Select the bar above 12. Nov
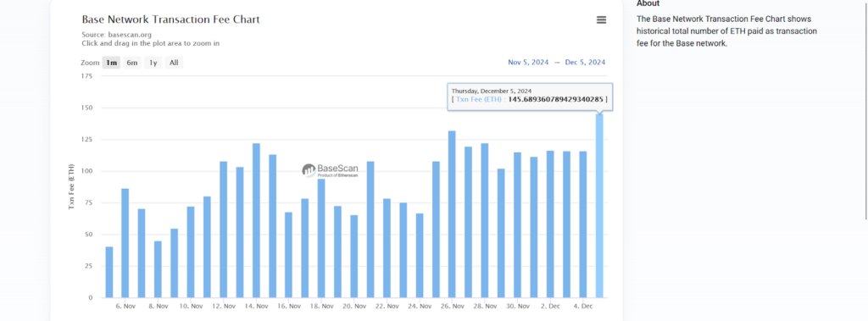Image resolution: width=868 pixels, height=321 pixels. coord(224,230)
